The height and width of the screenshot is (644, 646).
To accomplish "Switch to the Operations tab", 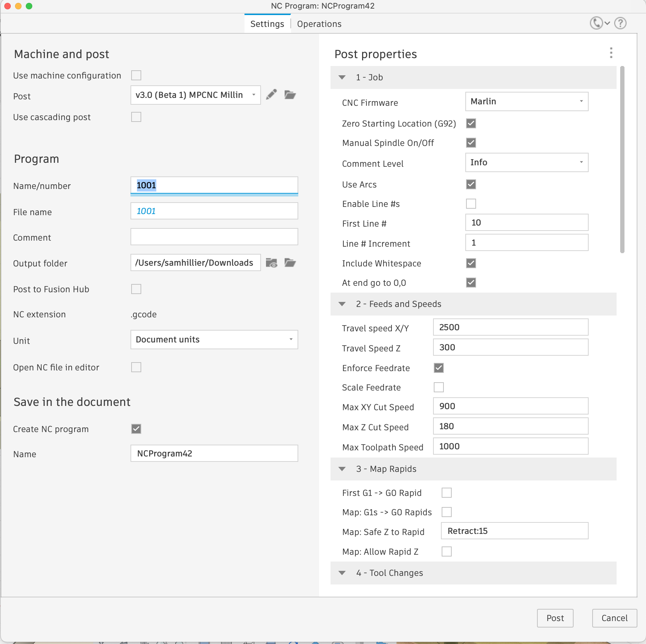I will coord(319,24).
